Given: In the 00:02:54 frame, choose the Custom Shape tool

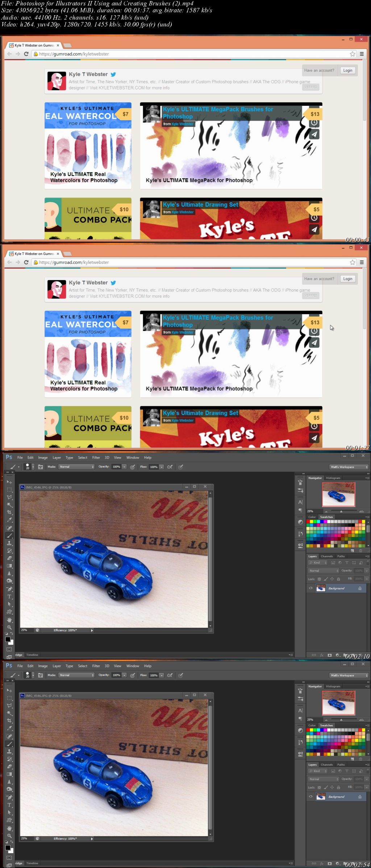Looking at the screenshot, I should coord(9,820).
